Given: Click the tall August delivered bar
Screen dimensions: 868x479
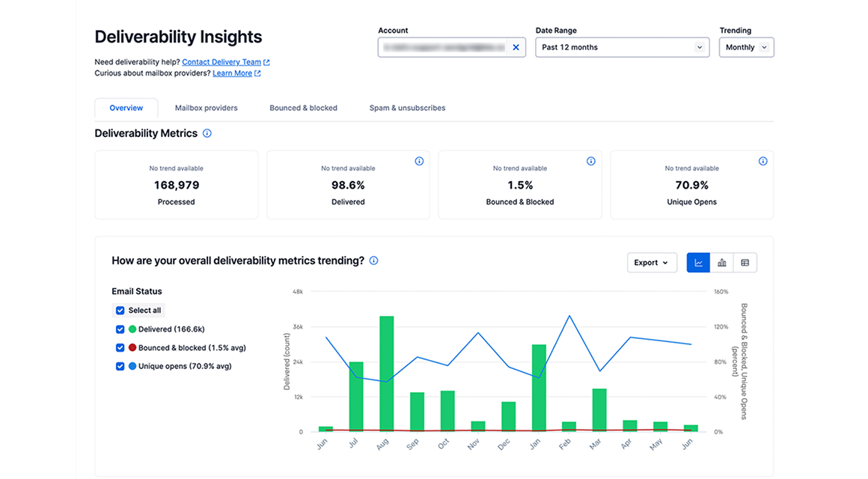Looking at the screenshot, I should 386,373.
